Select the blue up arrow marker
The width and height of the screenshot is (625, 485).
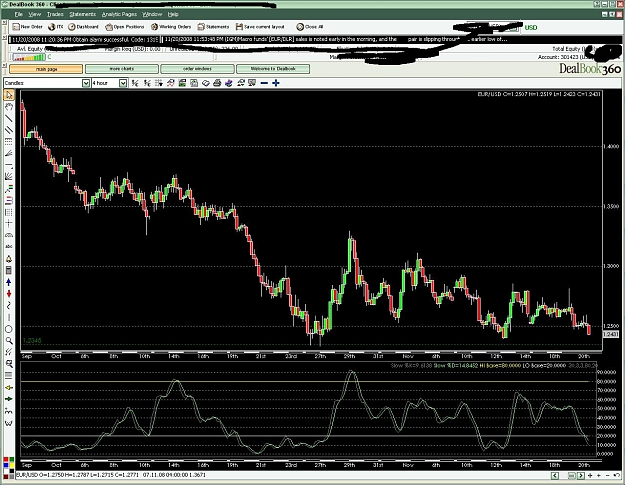(9, 282)
